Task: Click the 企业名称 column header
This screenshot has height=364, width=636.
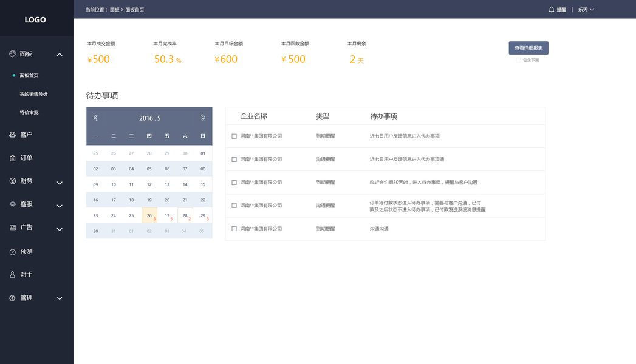Action: tap(253, 116)
